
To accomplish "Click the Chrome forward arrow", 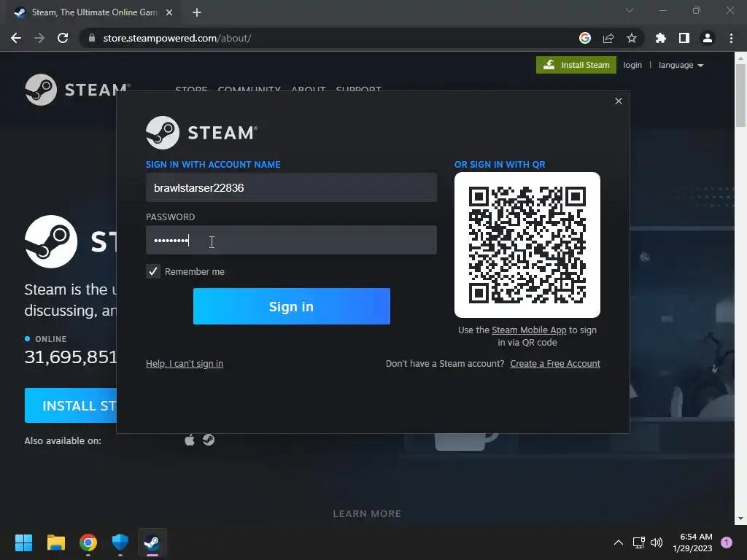I will 39,38.
